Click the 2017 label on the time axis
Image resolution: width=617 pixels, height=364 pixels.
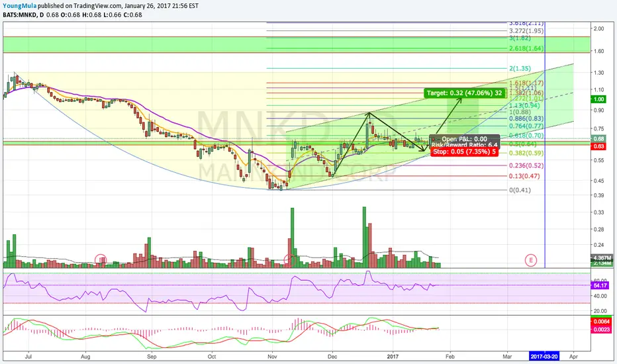pyautogui.click(x=393, y=357)
